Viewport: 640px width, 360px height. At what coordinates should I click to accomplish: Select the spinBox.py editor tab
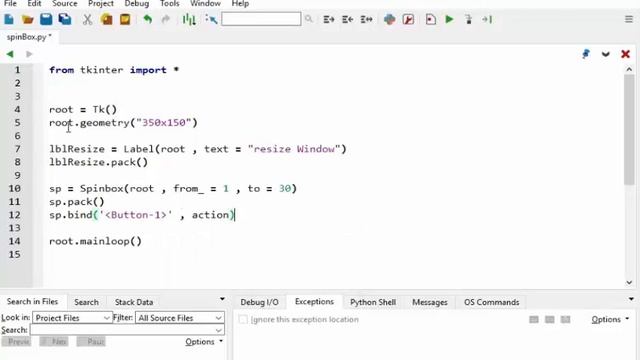pos(29,37)
